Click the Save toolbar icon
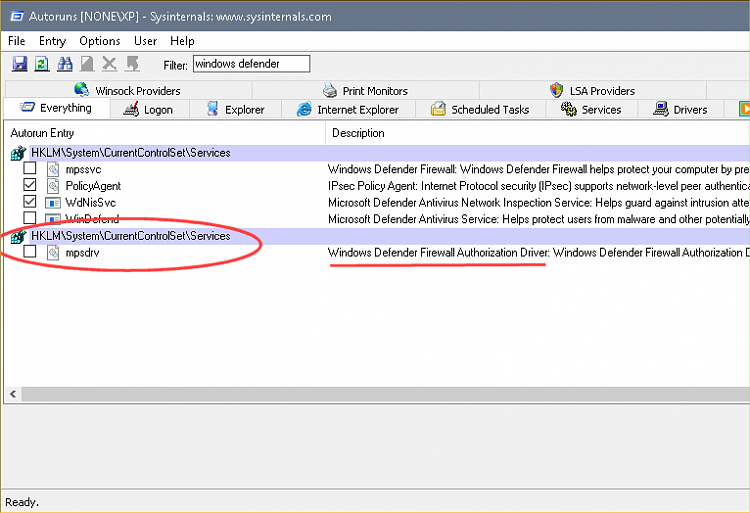The height and width of the screenshot is (513, 750). pos(20,64)
